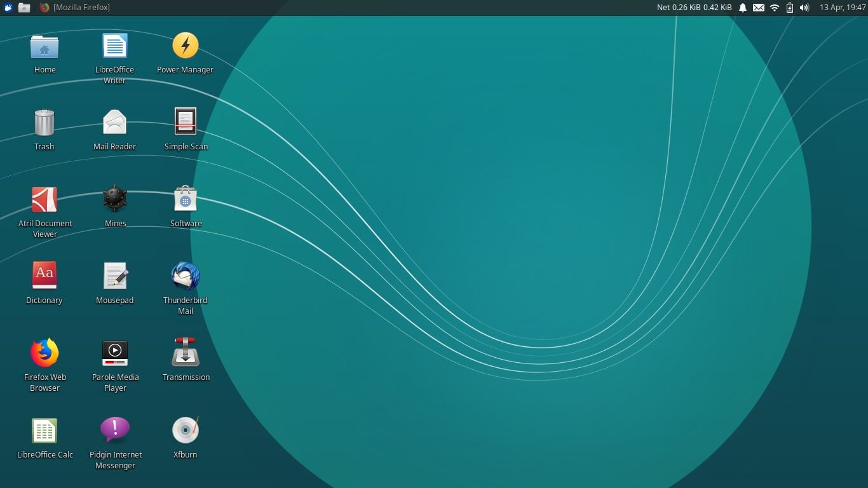868x488 pixels.
Task: Open Atril Document Viewer icon
Action: pos(44,200)
